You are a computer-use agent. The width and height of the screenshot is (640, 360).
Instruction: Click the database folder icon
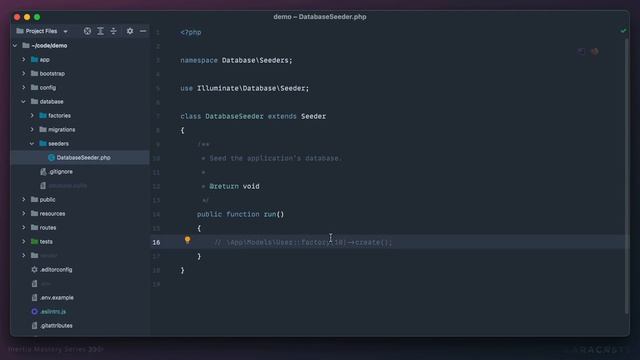[35, 102]
